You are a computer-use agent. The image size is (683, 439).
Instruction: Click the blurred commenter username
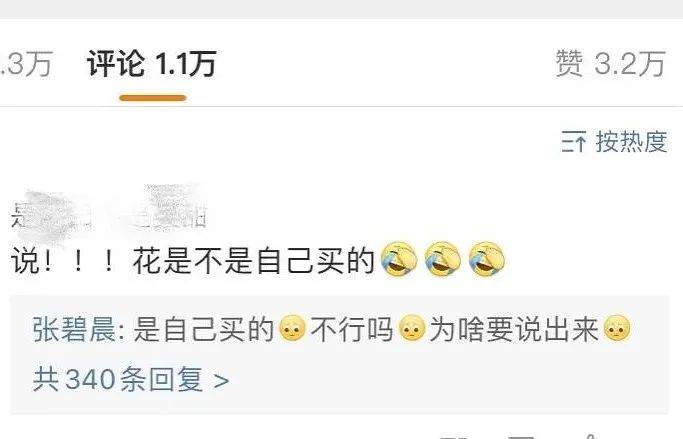tap(109, 213)
